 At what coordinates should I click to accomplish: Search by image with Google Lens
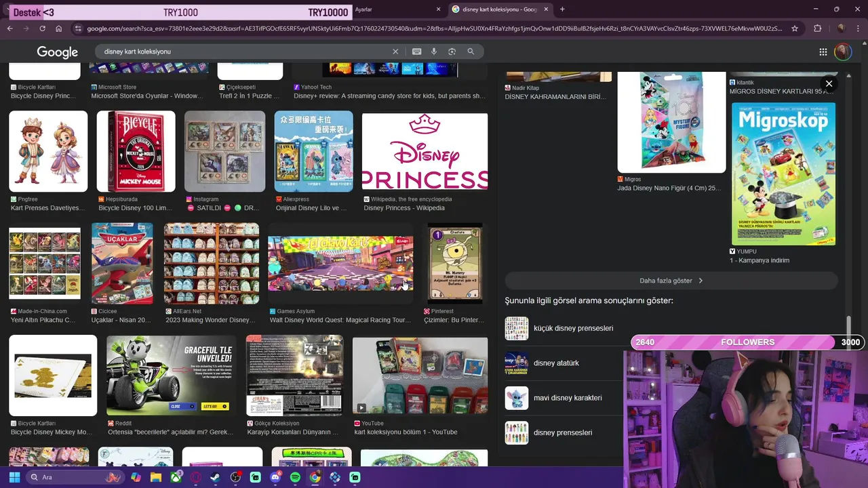coord(452,52)
